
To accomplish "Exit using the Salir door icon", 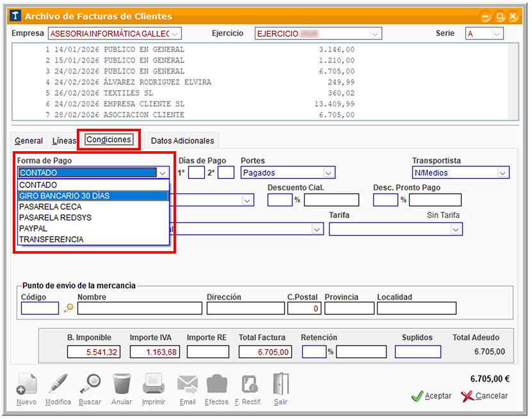I will click(280, 384).
